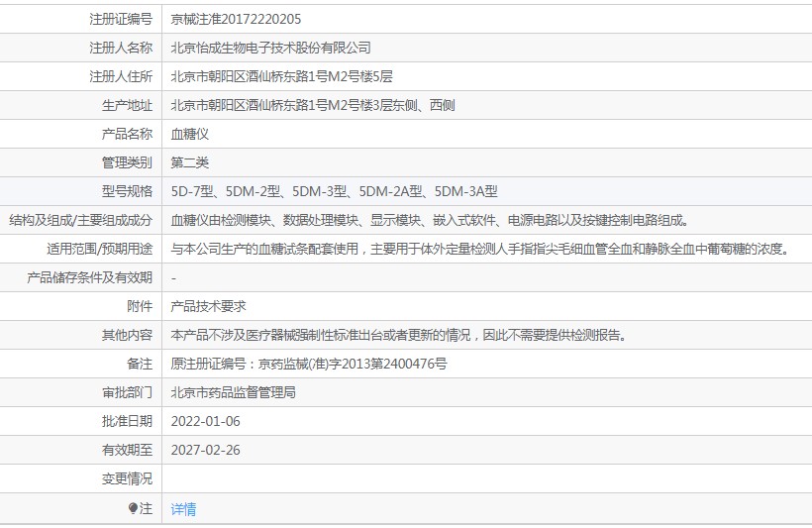Select remark 原注册证编号：京药监械(准)字2013第2400476号
The image size is (812, 528).
pos(309,365)
